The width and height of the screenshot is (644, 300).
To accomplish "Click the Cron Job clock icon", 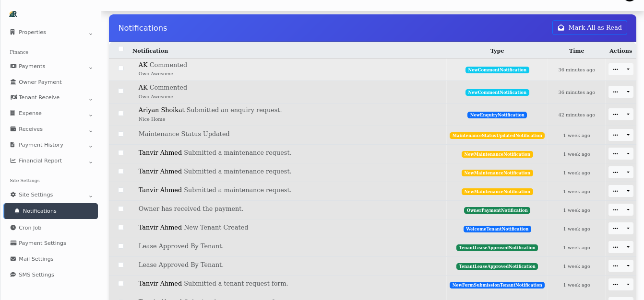I will click(x=13, y=228).
